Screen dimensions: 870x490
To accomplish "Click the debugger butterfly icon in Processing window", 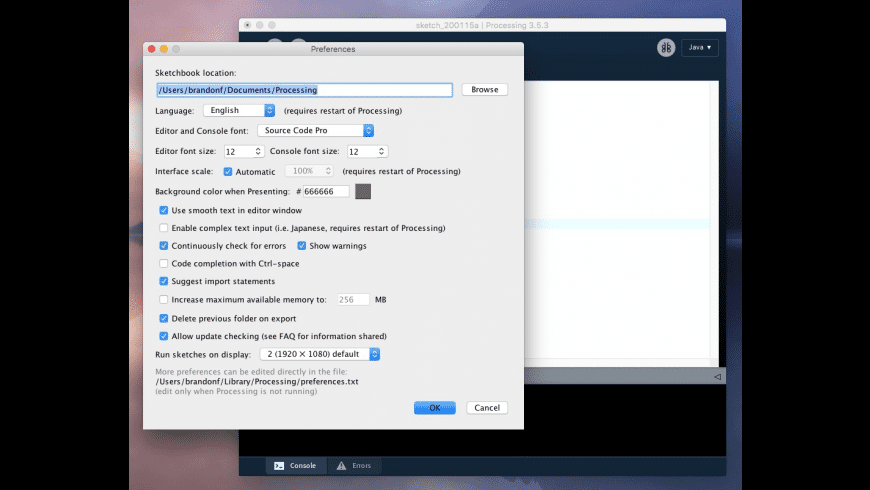I will click(x=666, y=48).
